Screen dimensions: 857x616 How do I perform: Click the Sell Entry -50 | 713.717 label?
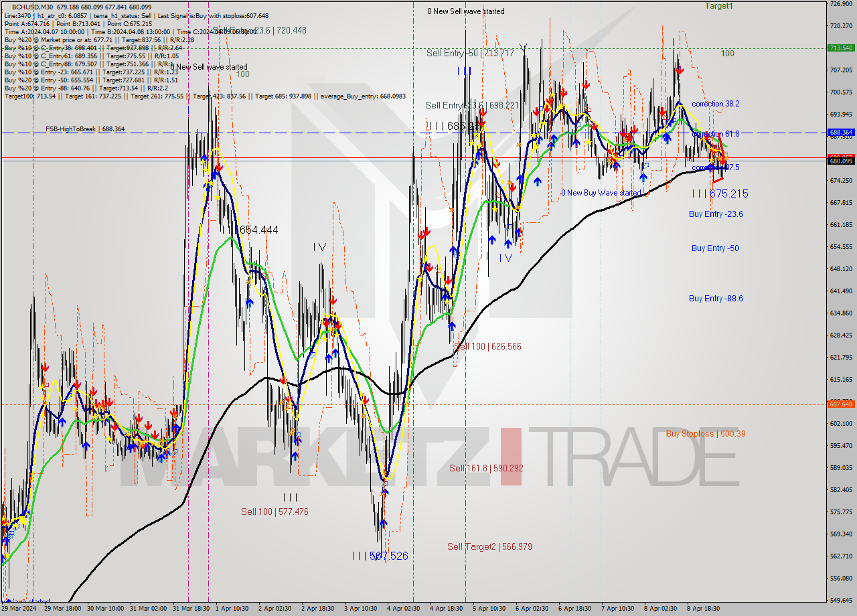click(x=470, y=53)
